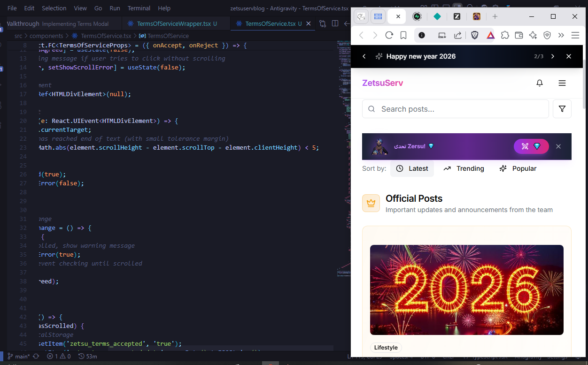The width and height of the screenshot is (588, 365).
Task: Open the Terminal menu
Action: (139, 8)
